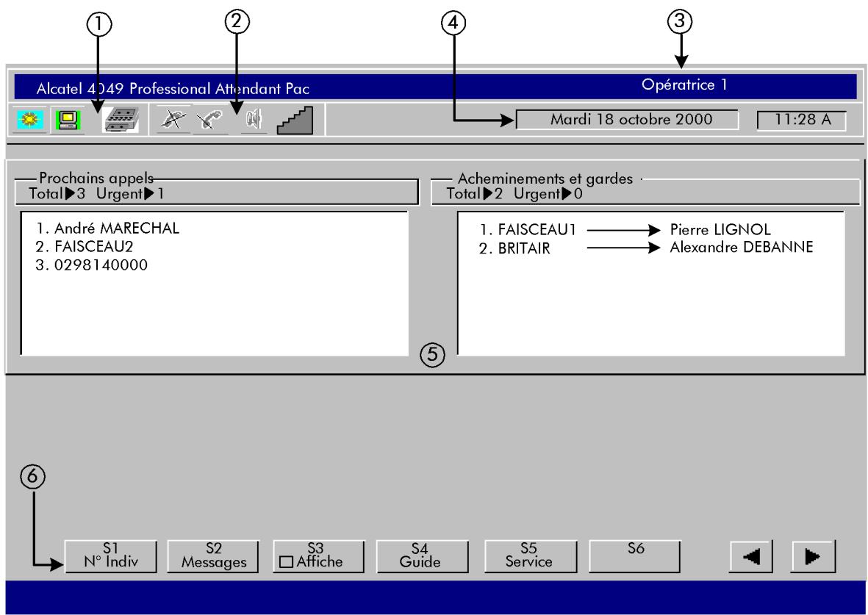Click the left arrow softkey page button
Image resolution: width=868 pixels, height=615 pixels.
751,556
